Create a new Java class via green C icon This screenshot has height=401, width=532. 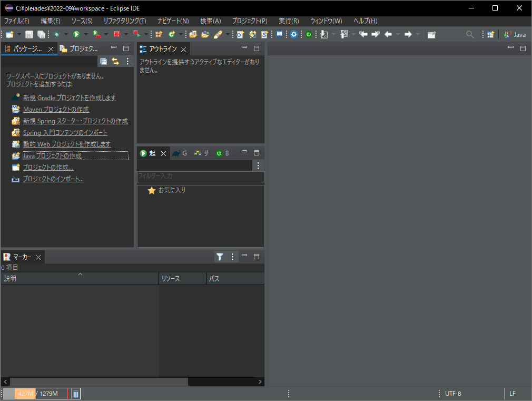pyautogui.click(x=172, y=34)
